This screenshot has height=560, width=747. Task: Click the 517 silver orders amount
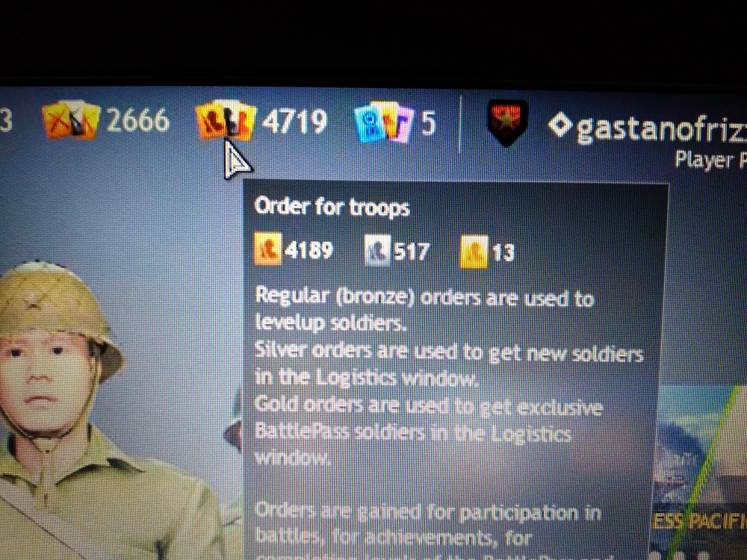pos(412,251)
